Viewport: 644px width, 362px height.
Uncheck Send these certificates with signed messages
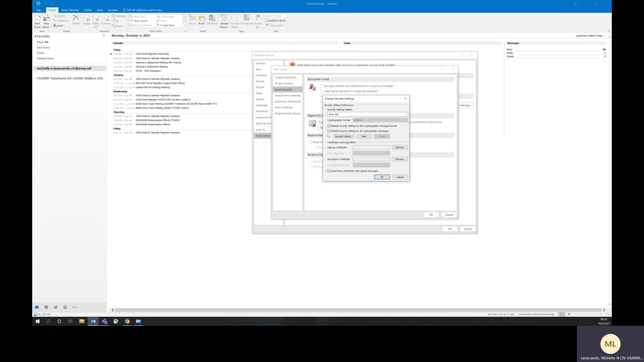[x=329, y=171]
